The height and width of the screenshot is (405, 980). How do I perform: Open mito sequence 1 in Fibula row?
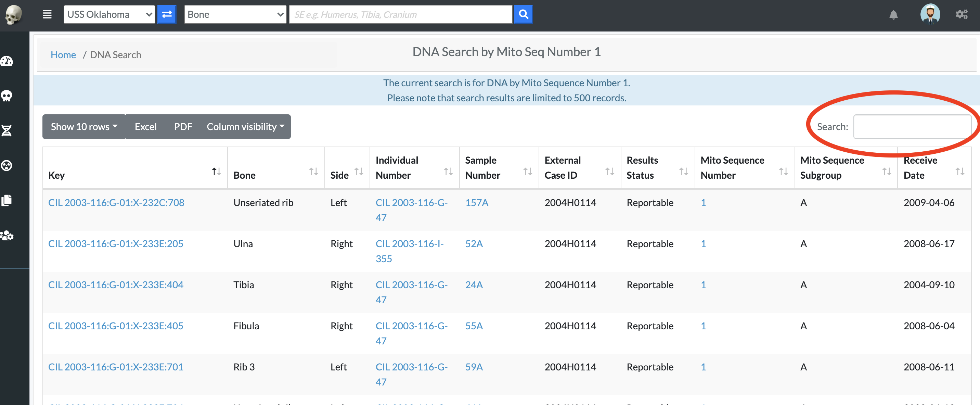(x=704, y=326)
